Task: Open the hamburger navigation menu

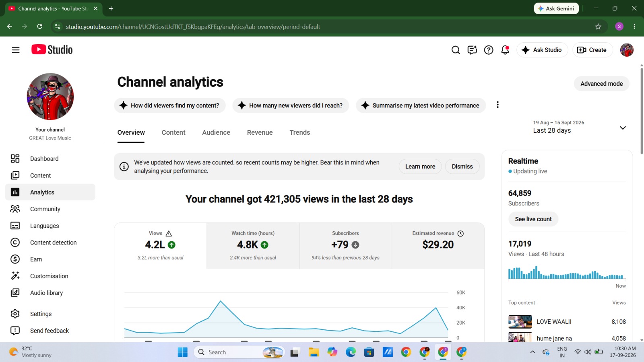Action: pos(16,50)
